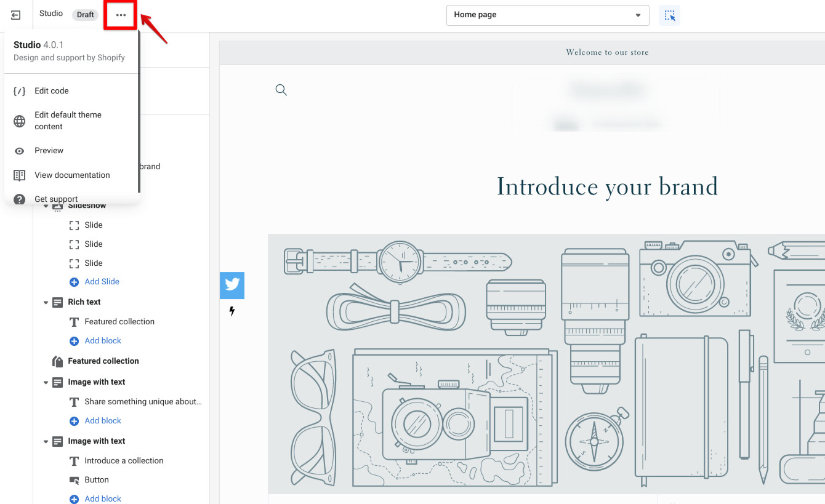Image resolution: width=825 pixels, height=504 pixels.
Task: Toggle the inspector selection tool icon
Action: [669, 15]
